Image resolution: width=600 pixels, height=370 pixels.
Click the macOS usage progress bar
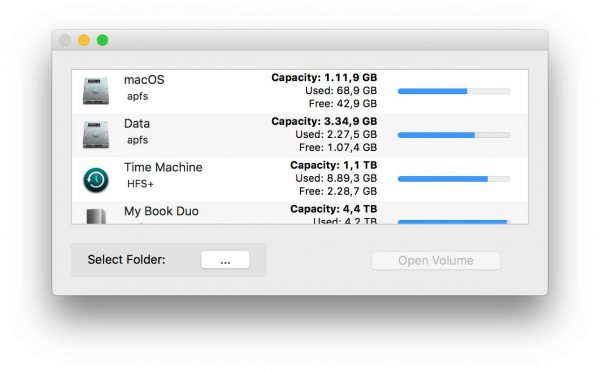click(454, 91)
